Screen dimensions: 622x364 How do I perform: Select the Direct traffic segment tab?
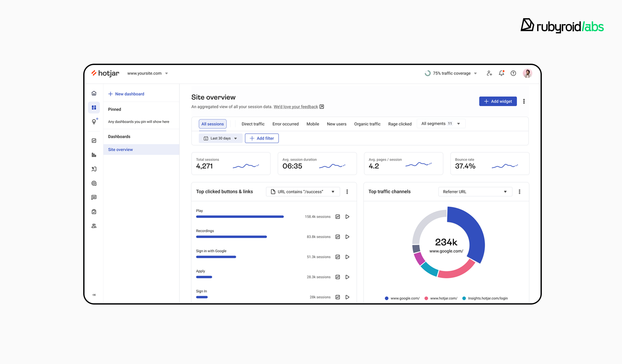click(253, 124)
